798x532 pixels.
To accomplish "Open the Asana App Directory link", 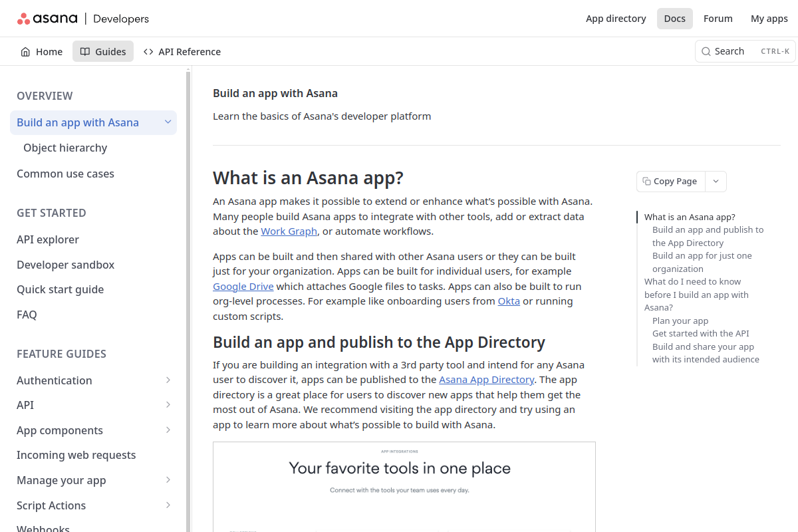I will pyautogui.click(x=487, y=380).
